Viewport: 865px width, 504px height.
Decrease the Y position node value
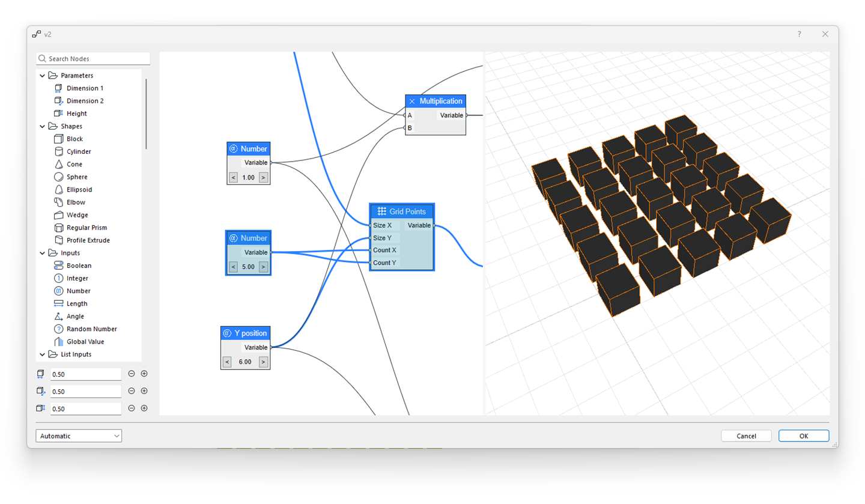(227, 362)
